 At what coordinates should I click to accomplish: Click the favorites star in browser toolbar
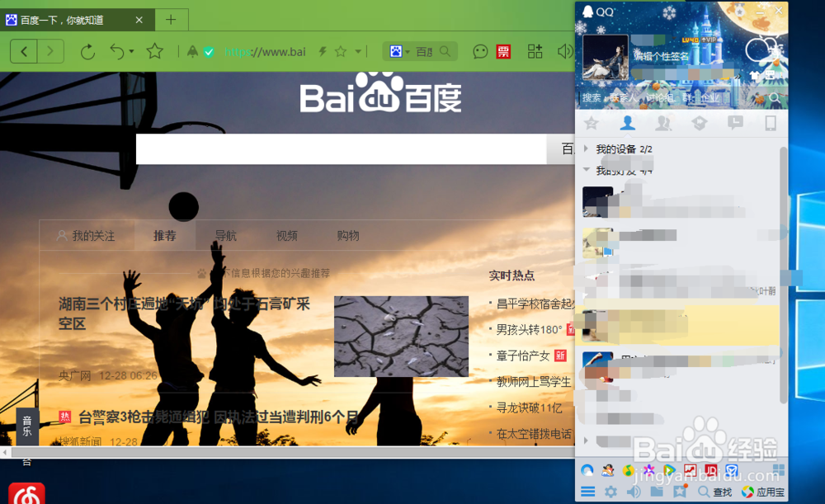coord(155,52)
